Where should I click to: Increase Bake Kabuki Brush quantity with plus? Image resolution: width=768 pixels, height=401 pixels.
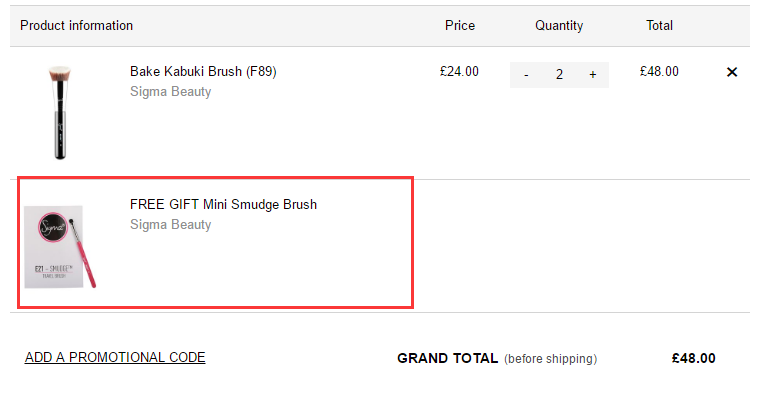pyautogui.click(x=593, y=75)
